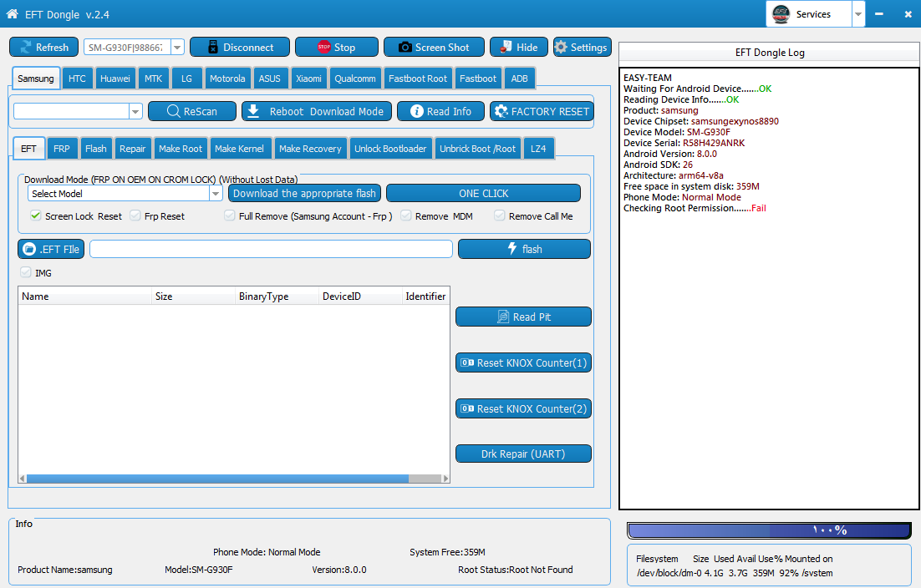Image resolution: width=921 pixels, height=588 pixels.
Task: Click the red stop sign icon
Action: point(324,48)
